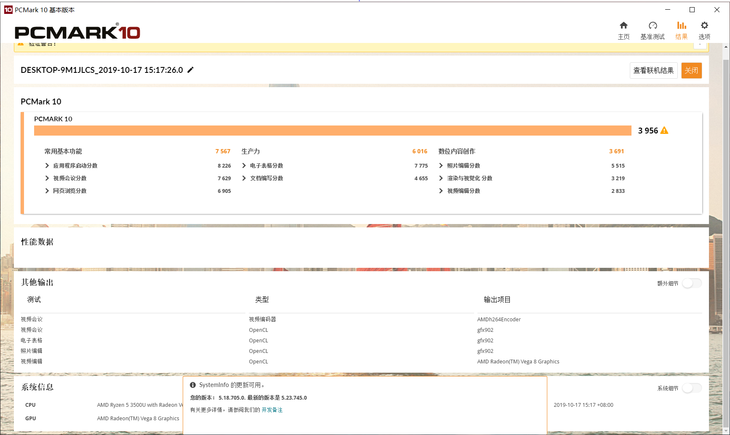Click the writing score 4 655
Image resolution: width=730 pixels, height=435 pixels.
(421, 178)
